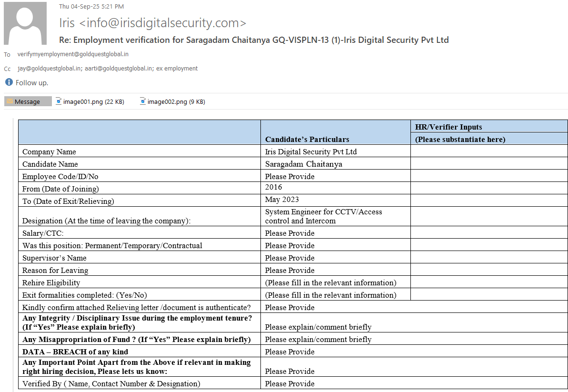The width and height of the screenshot is (568, 392).
Task: Click the Supervisor's Name label
Action: click(54, 258)
